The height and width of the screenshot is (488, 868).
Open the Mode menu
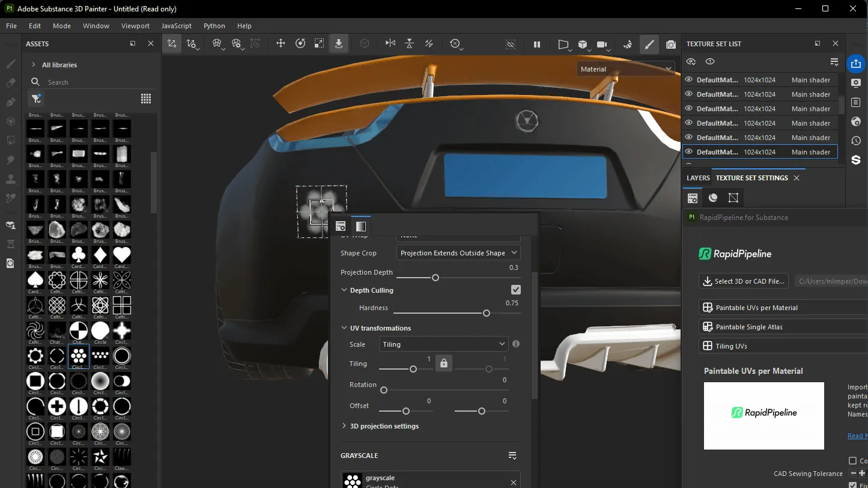click(x=62, y=26)
